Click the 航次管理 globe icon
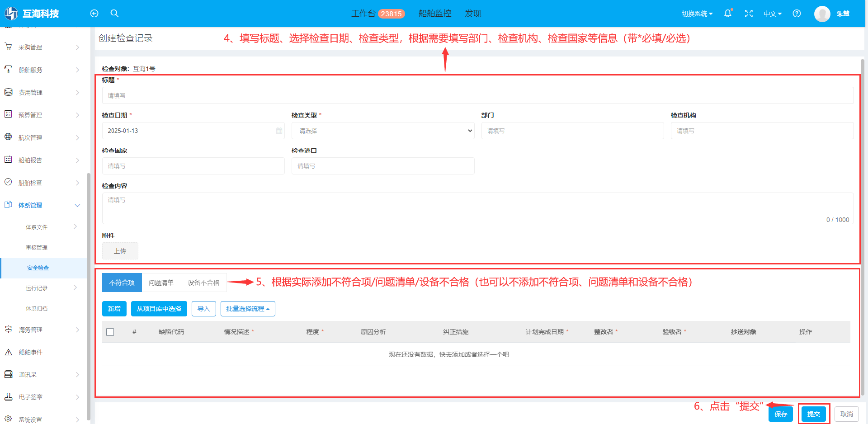This screenshot has height=424, width=868. click(x=8, y=137)
